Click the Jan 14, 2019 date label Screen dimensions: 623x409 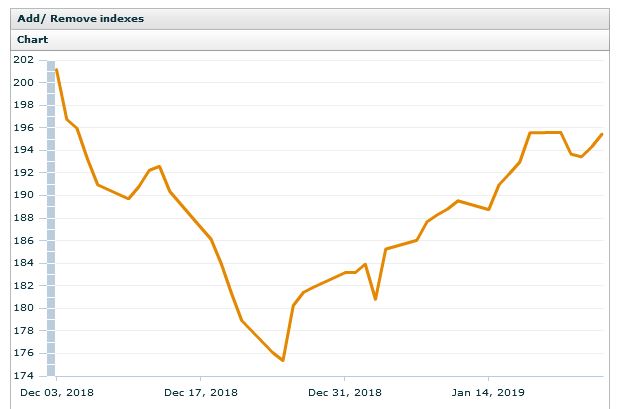(488, 393)
